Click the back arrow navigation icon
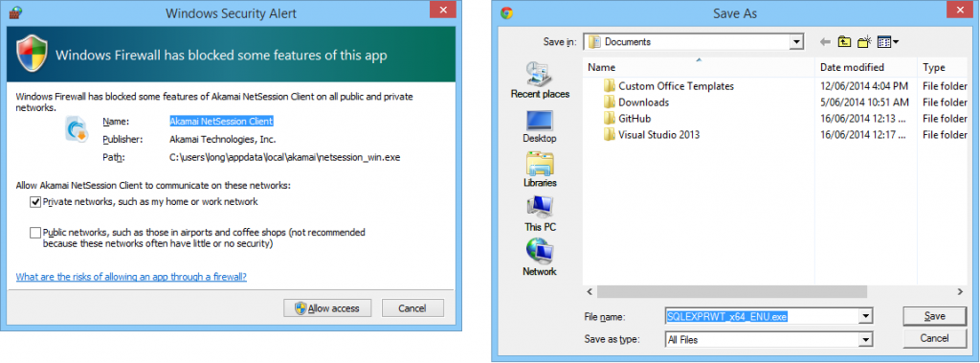The width and height of the screenshot is (980, 363). point(825,42)
